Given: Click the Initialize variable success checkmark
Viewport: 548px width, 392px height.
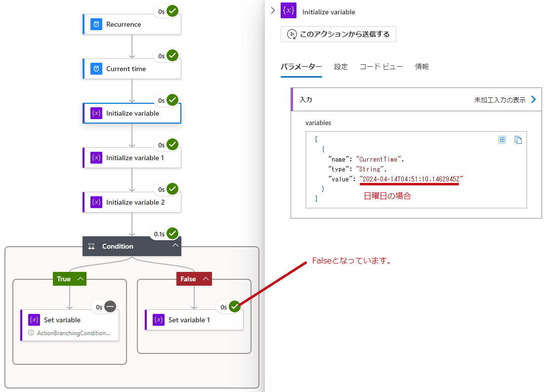Looking at the screenshot, I should click(x=172, y=100).
